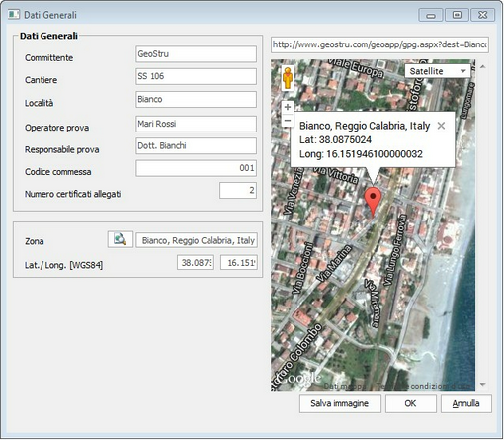
Task: Click the Dati Generali window title icon
Action: (14, 15)
